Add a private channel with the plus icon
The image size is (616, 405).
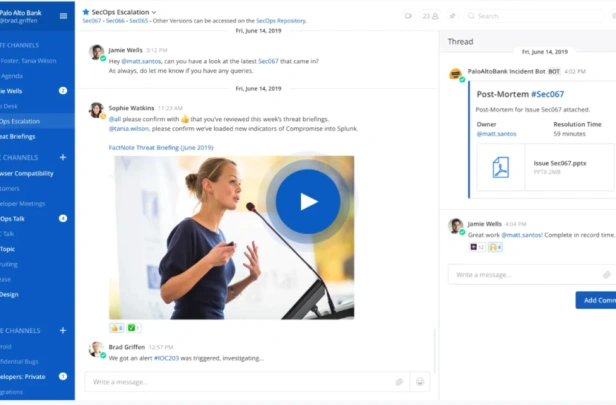click(x=63, y=331)
